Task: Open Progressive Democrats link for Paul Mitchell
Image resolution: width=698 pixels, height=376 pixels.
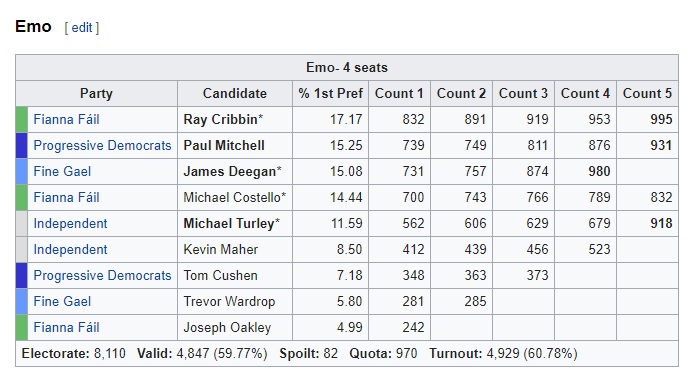Action: 102,146
